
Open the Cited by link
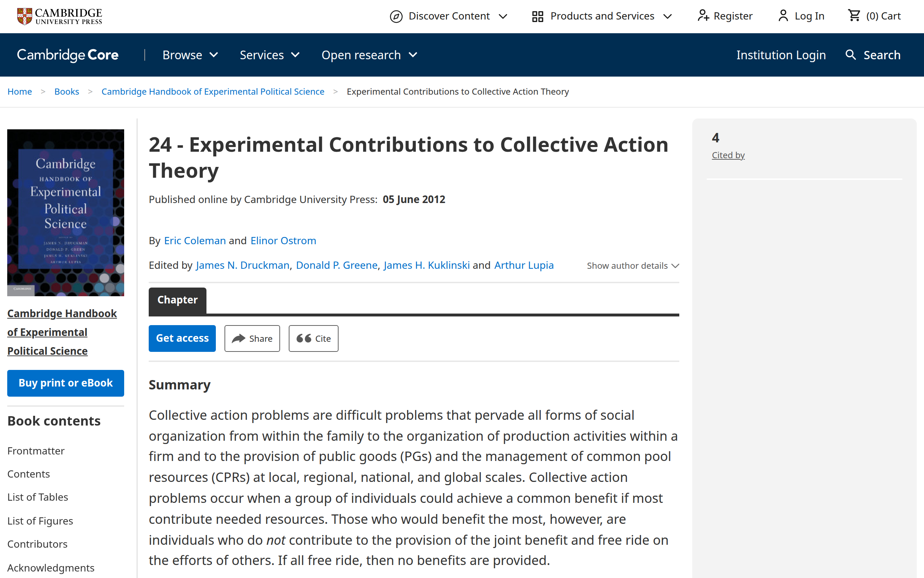click(728, 155)
